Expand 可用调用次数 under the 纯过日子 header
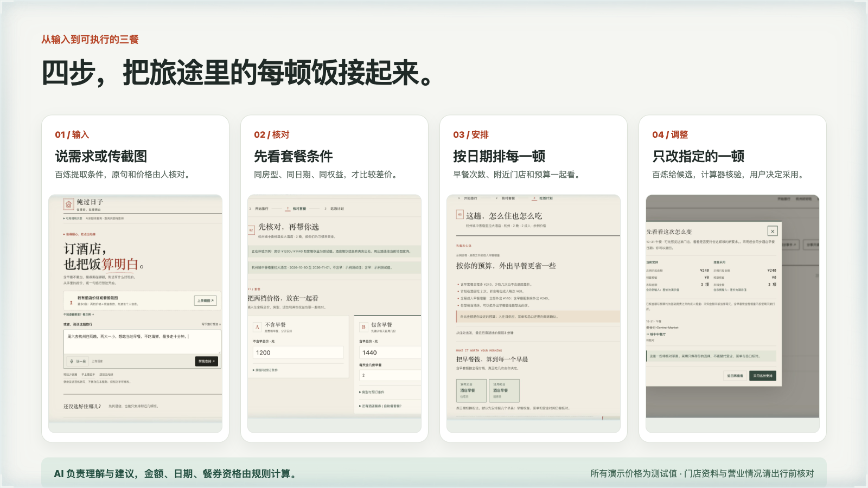The height and width of the screenshot is (488, 868). (x=73, y=219)
